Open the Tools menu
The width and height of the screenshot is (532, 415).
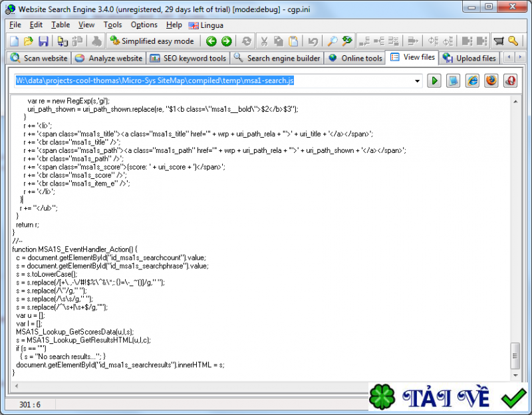point(112,25)
